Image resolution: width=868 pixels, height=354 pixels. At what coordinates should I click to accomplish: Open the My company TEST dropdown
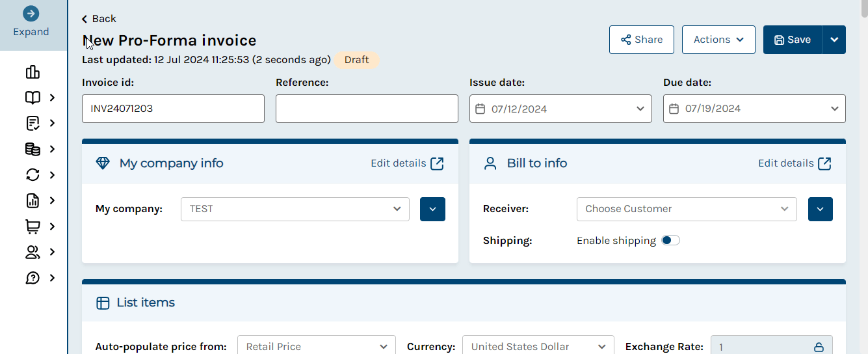[295, 209]
